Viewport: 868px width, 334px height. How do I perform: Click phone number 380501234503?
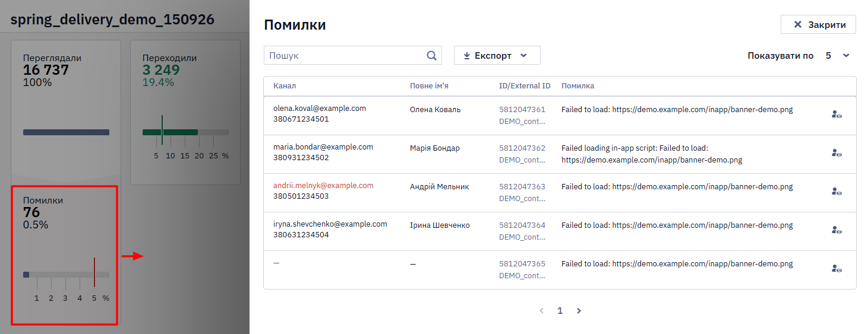coord(301,196)
